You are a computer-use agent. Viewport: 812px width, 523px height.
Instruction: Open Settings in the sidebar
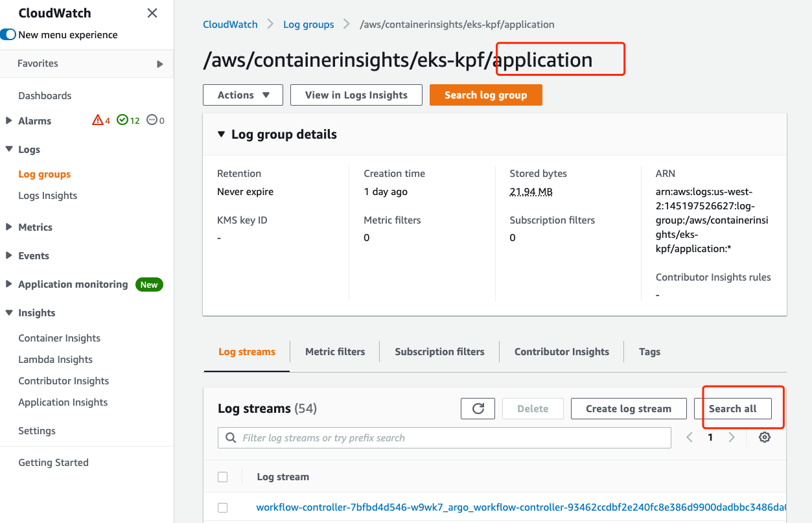[37, 430]
